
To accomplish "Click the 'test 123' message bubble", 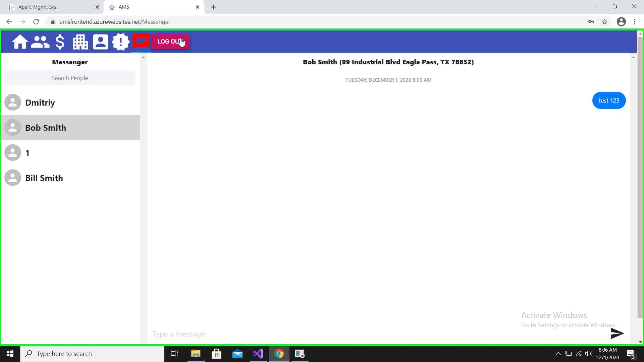I will 609,101.
